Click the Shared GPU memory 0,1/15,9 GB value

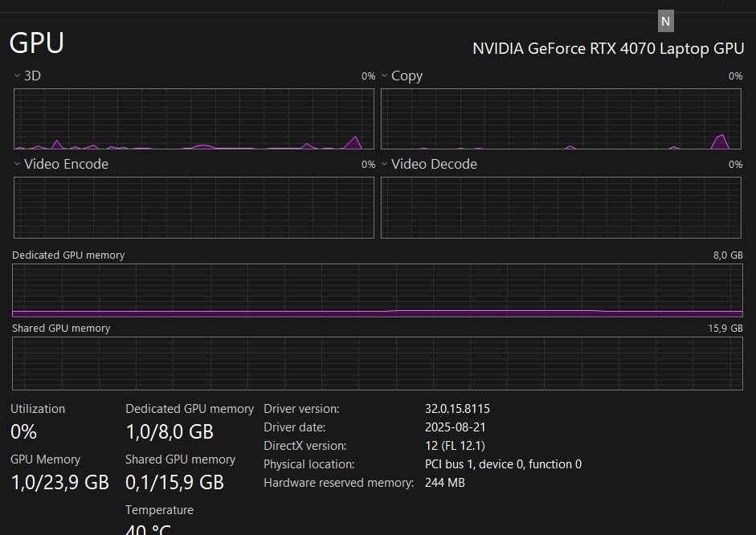(x=174, y=482)
